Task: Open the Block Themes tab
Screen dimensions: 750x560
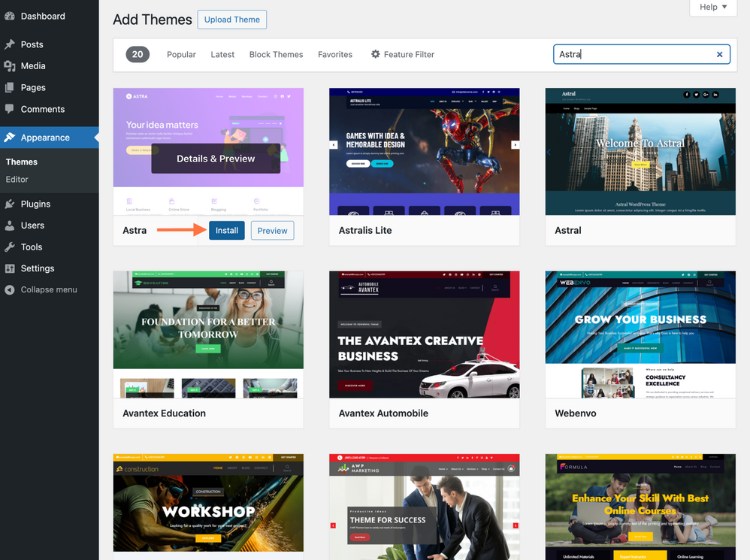Action: pos(276,54)
